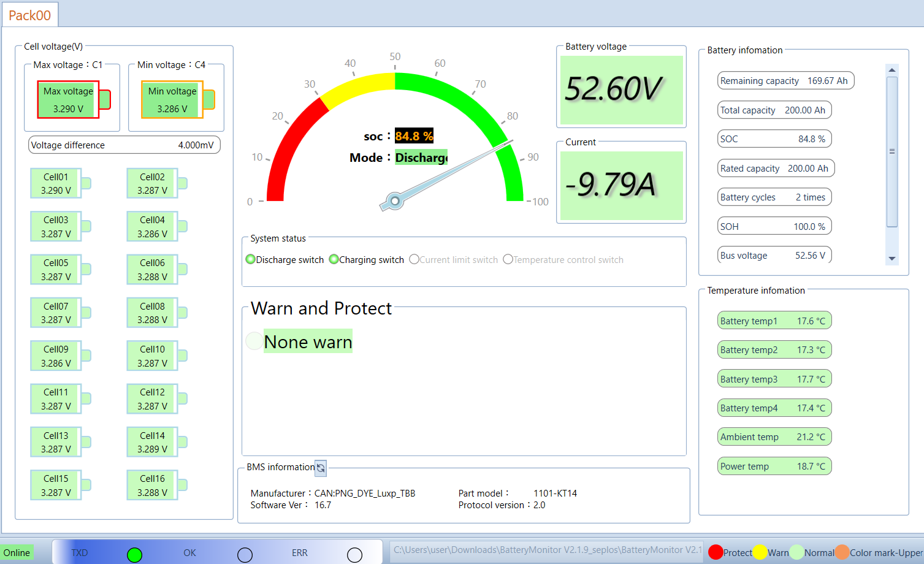Click the SOC gauge needle pivot
Viewport: 924px width, 564px height.
click(x=395, y=201)
